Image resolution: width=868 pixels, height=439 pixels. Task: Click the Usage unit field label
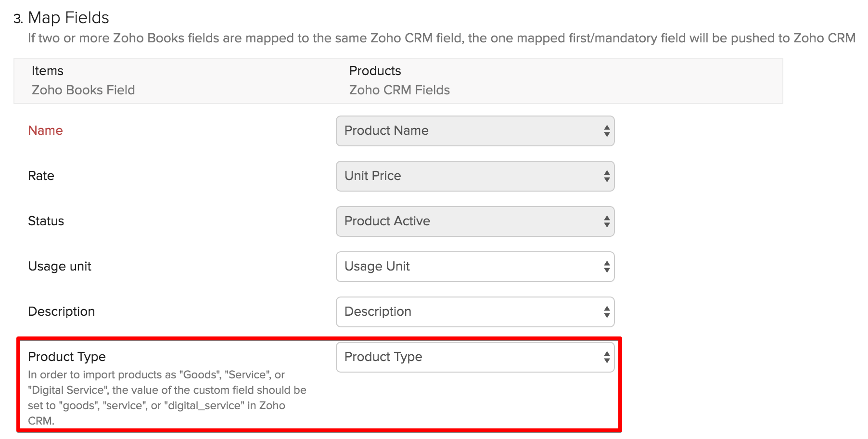point(59,266)
